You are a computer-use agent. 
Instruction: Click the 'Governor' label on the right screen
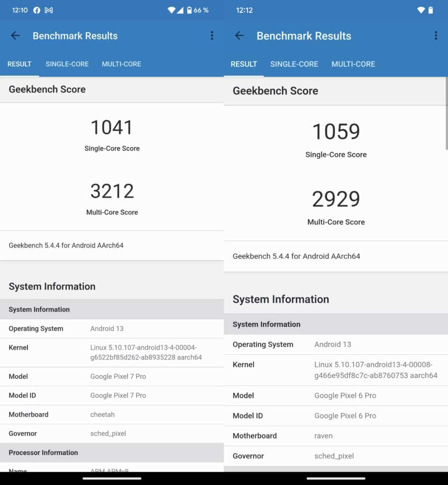[248, 456]
